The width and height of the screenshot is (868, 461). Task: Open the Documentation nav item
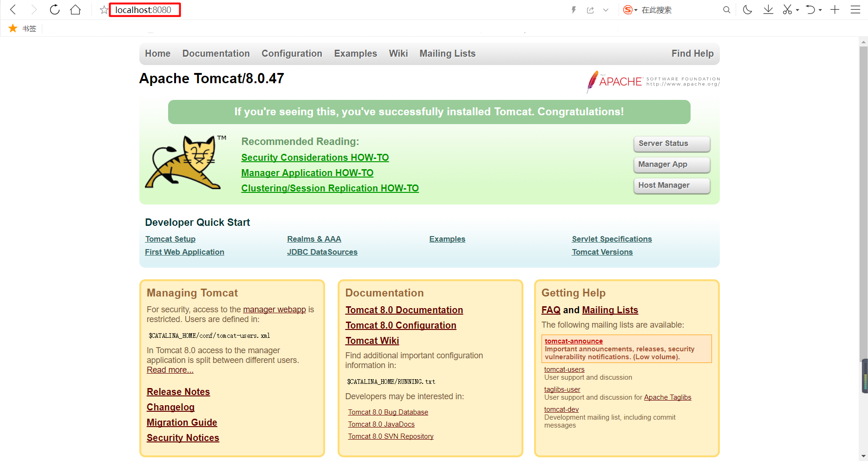(216, 53)
